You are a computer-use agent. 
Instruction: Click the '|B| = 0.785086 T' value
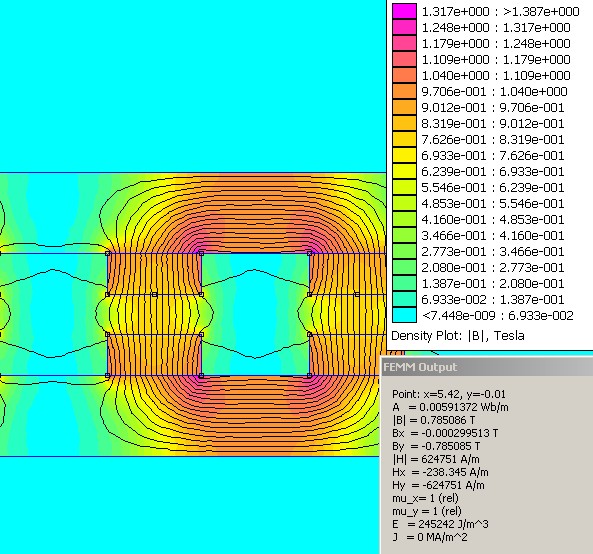tap(433, 420)
